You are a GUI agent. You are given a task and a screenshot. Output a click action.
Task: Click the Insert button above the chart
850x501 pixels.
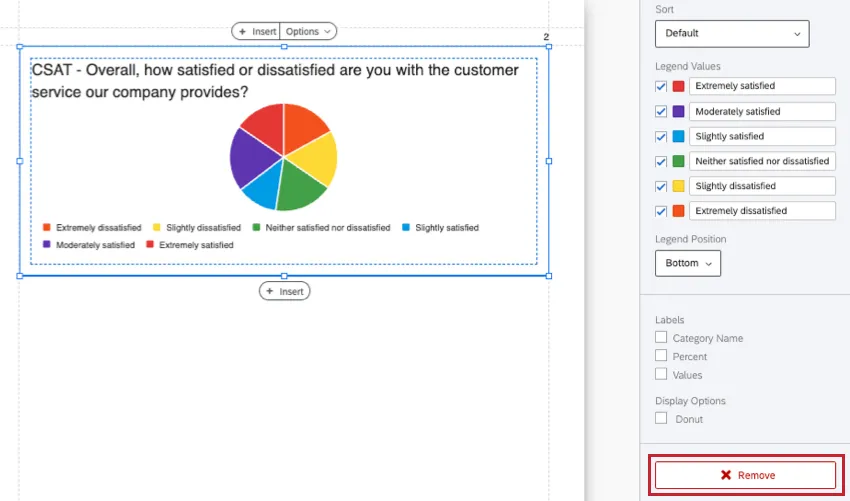(x=256, y=31)
